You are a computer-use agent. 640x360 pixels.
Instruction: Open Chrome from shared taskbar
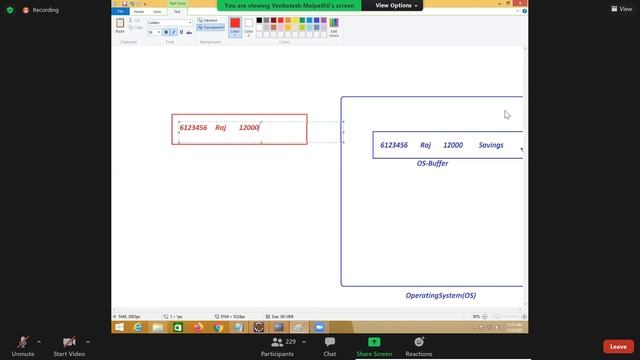pyautogui.click(x=218, y=327)
